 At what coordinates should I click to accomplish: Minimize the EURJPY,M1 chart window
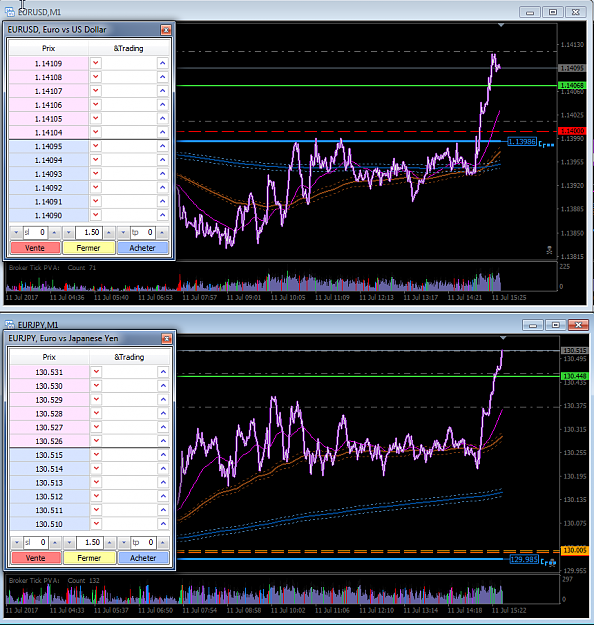tap(533, 325)
